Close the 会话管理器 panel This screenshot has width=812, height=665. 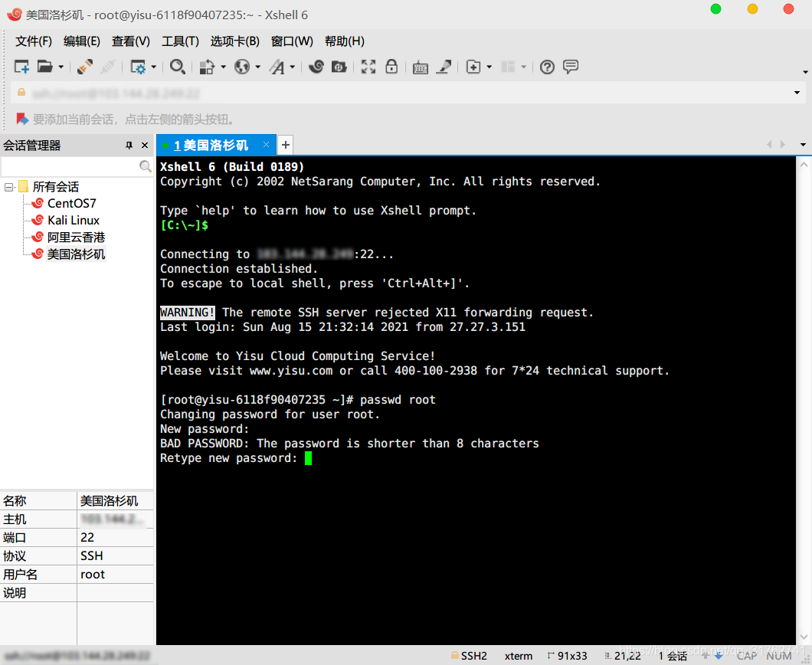[145, 146]
